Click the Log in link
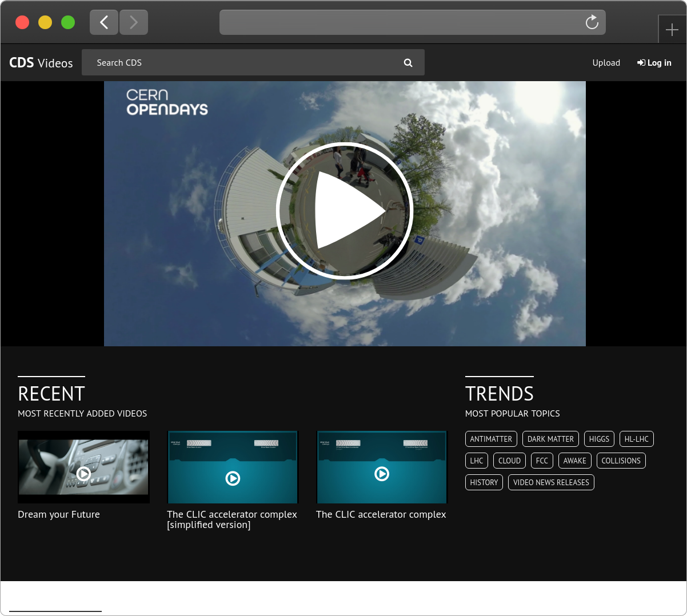Viewport: 687px width, 616px height. (x=654, y=63)
